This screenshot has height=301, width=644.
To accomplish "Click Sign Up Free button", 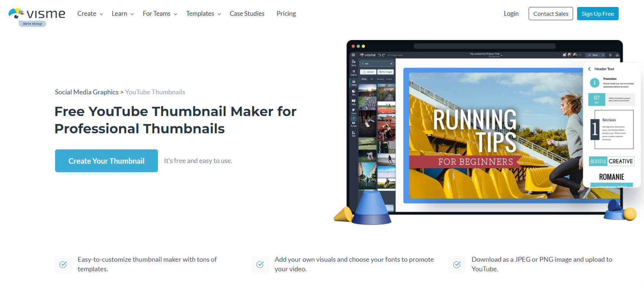I will click(598, 14).
